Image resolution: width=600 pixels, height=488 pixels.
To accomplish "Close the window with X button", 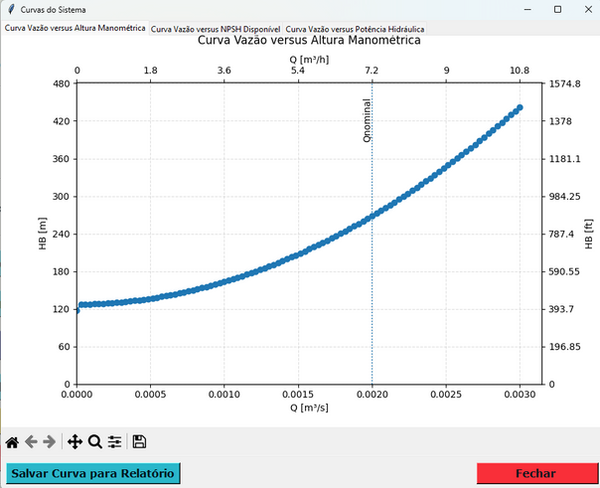I will [x=588, y=10].
